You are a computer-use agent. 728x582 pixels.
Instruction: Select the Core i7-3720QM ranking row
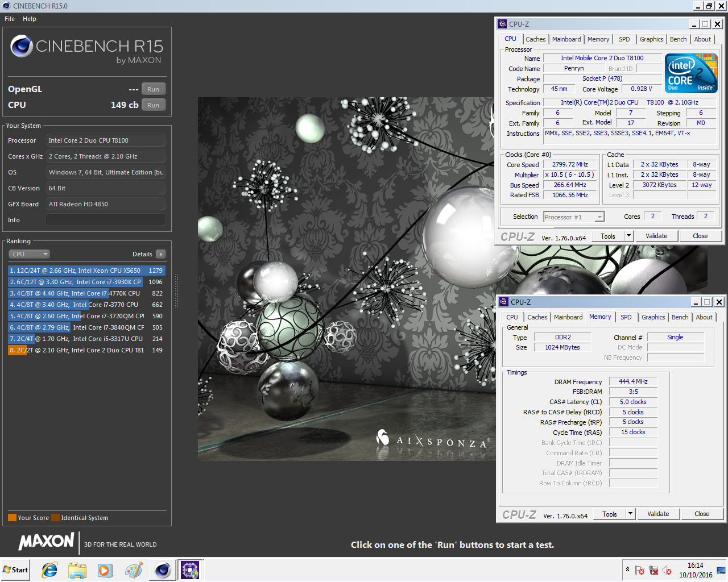[86, 316]
